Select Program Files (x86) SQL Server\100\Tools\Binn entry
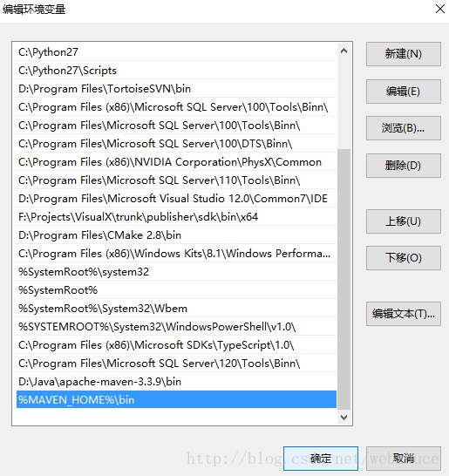This screenshot has width=449, height=476. click(x=175, y=107)
